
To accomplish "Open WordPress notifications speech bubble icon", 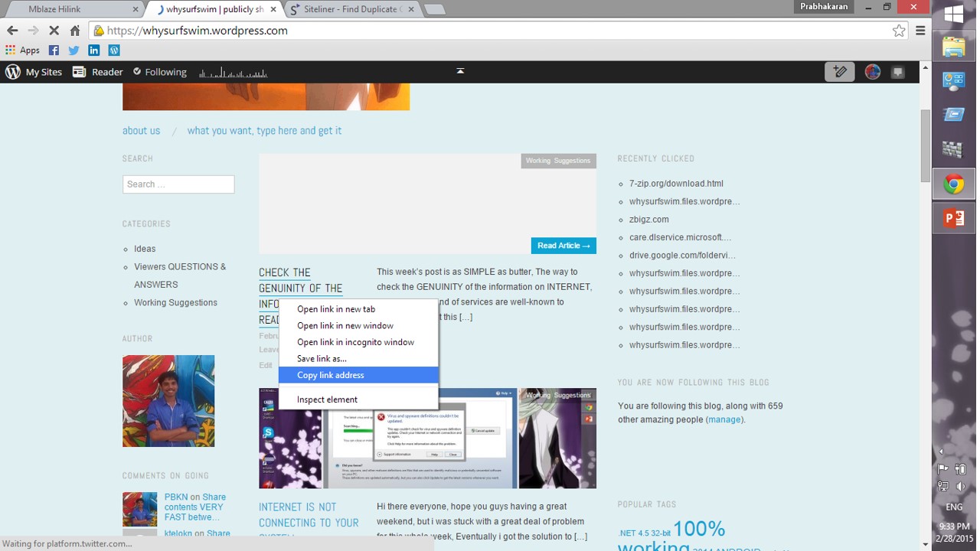I will tap(897, 72).
